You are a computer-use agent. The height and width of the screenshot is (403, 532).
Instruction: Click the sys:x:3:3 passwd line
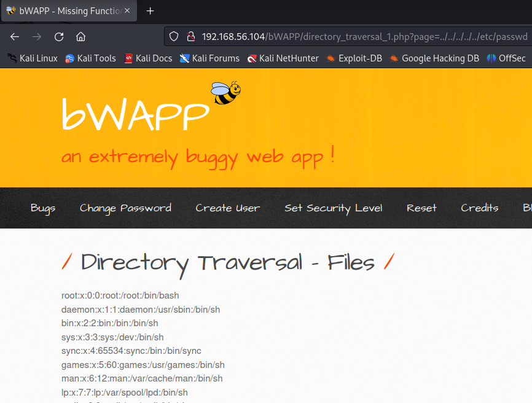(112, 337)
